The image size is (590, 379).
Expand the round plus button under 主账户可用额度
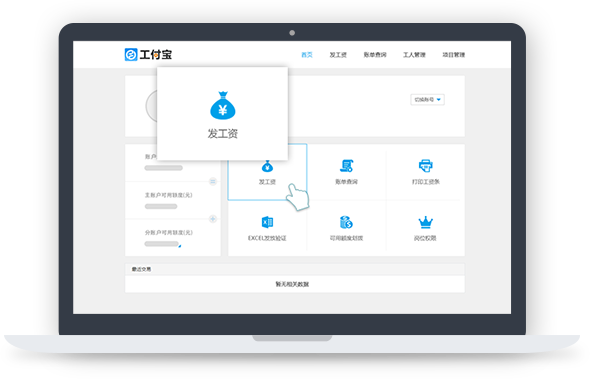pos(213,219)
